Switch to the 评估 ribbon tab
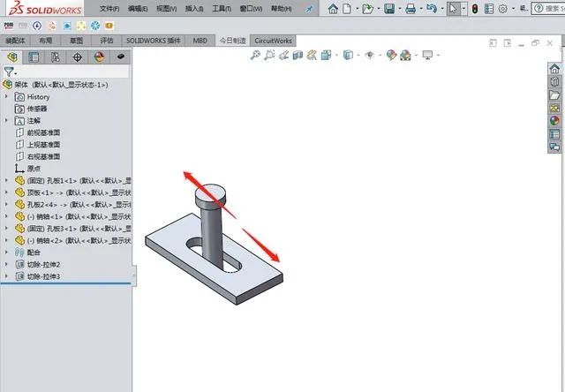The image size is (565, 392). 107,41
